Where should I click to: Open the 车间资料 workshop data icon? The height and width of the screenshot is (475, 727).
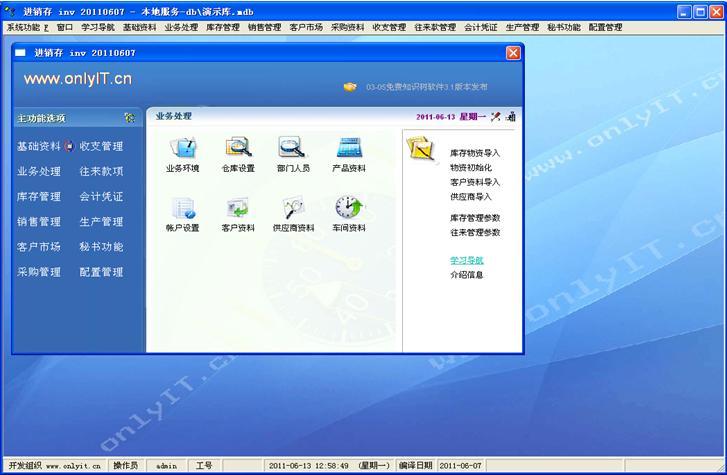349,209
